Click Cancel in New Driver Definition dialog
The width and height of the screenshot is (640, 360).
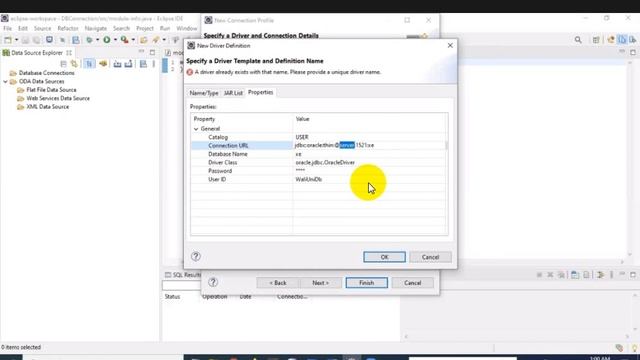coord(430,257)
